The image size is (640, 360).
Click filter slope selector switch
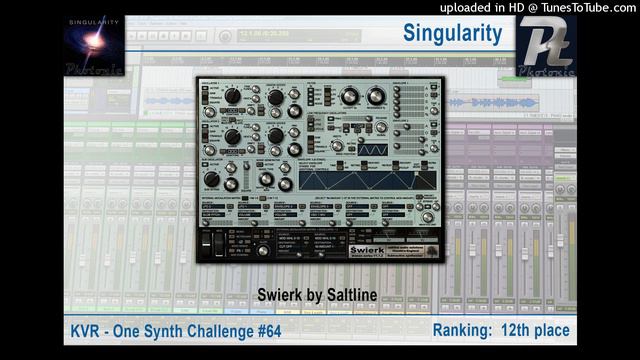(x=327, y=96)
